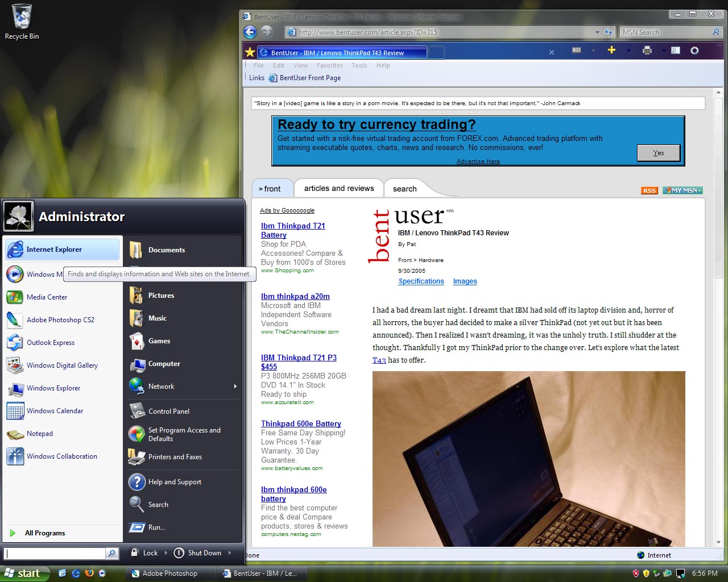Click the MSN Search input box
This screenshot has height=582, width=728.
point(665,32)
